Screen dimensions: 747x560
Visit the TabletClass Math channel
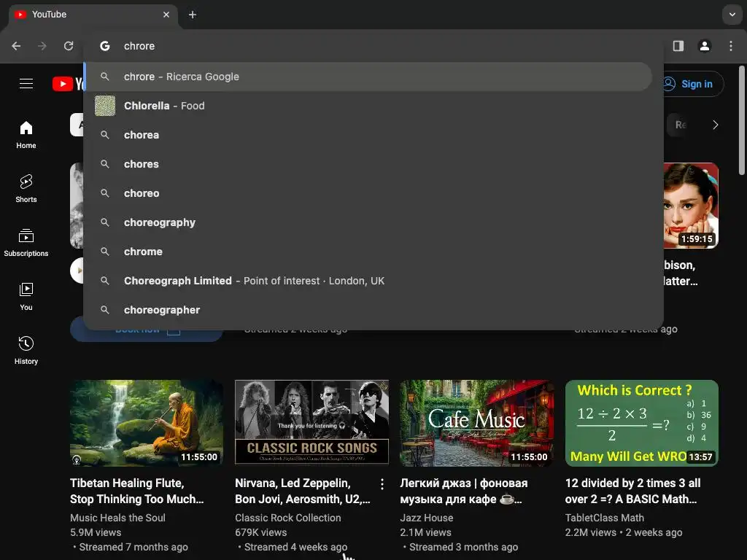(605, 518)
